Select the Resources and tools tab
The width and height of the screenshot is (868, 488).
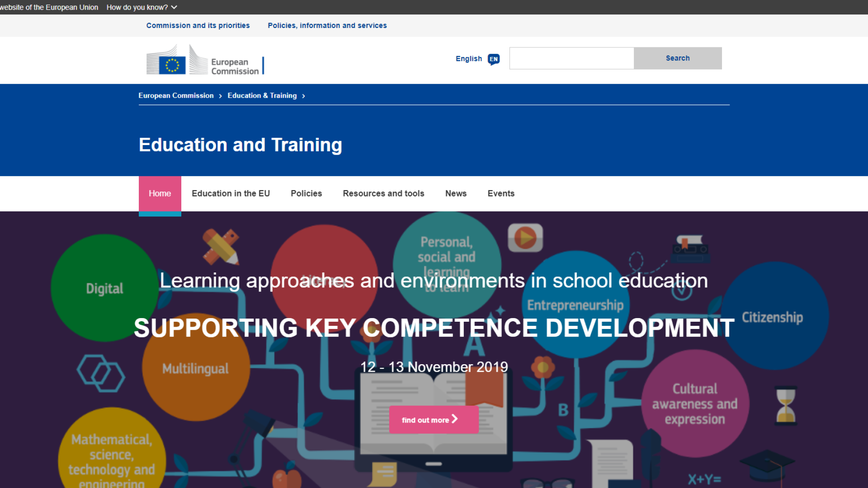383,193
